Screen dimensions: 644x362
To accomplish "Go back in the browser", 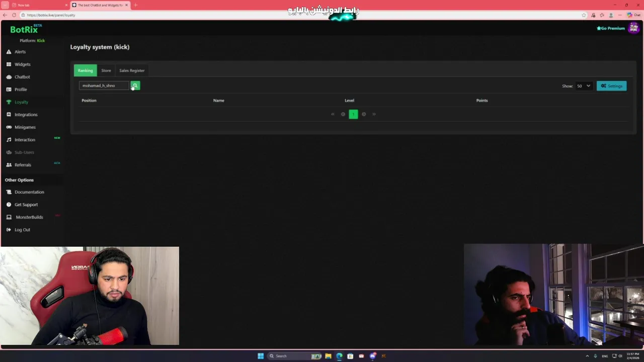I will click(5, 15).
